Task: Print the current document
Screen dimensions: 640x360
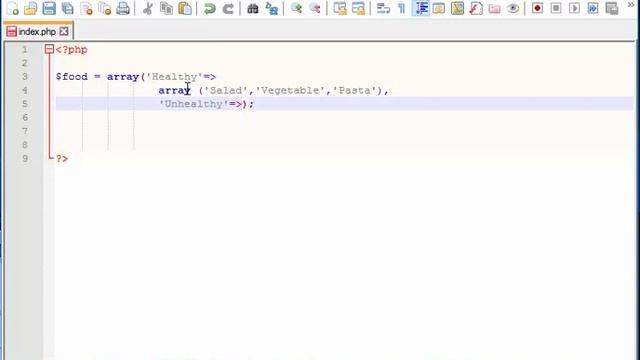Action: 123,8
